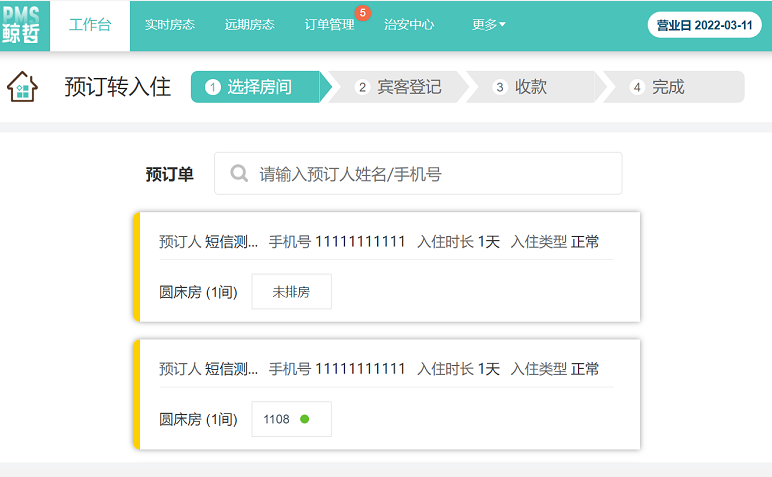Click the search magnifier icon
This screenshot has width=772, height=477.
pyautogui.click(x=239, y=173)
